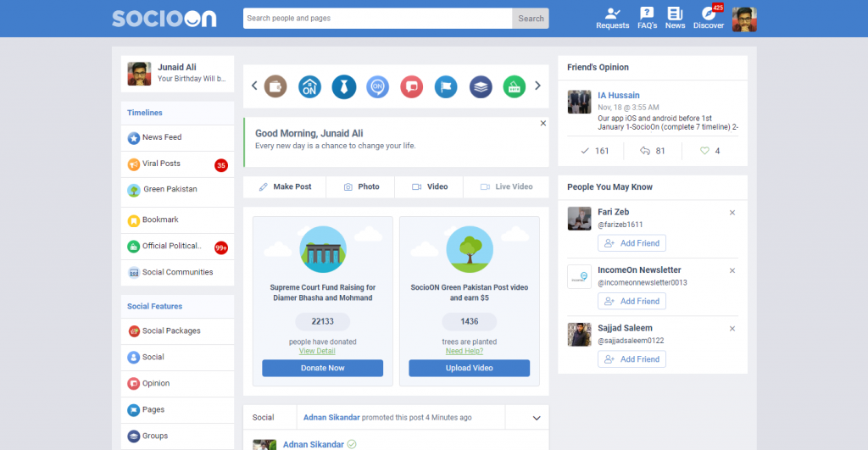Image resolution: width=868 pixels, height=450 pixels.
Task: Open the home ON shortcut icon
Action: [309, 86]
